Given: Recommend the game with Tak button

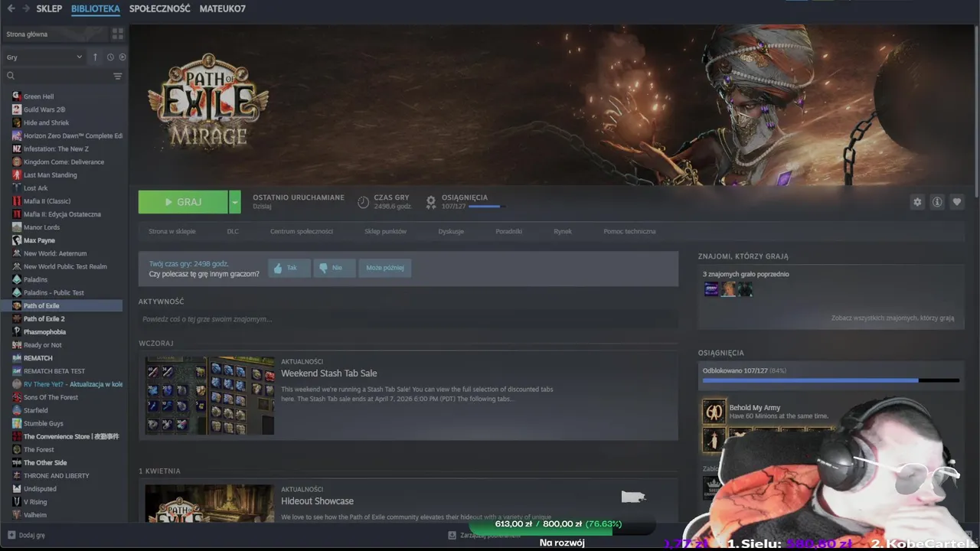Looking at the screenshot, I should [289, 268].
